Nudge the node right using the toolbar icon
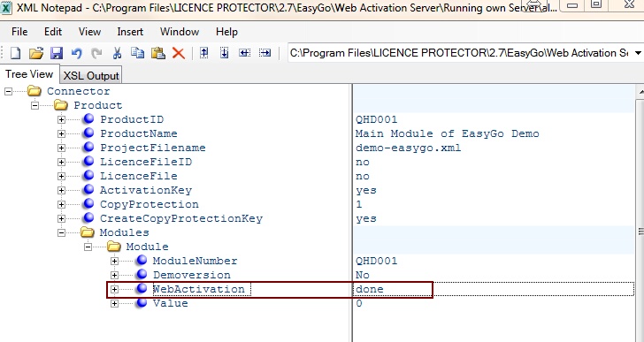 coord(264,53)
